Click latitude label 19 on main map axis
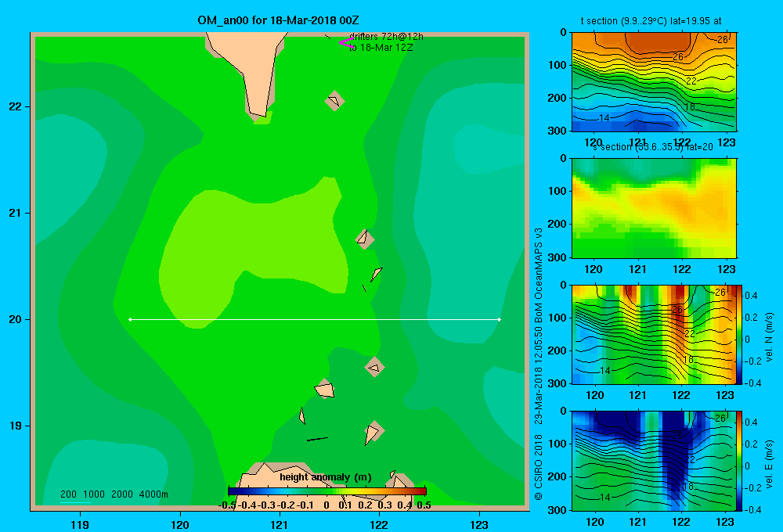 click(x=16, y=426)
